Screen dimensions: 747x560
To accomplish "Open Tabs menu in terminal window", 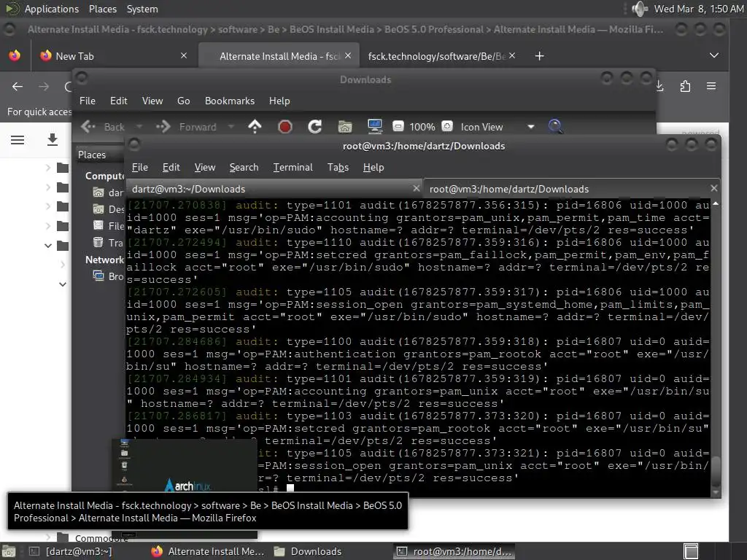I will point(338,167).
